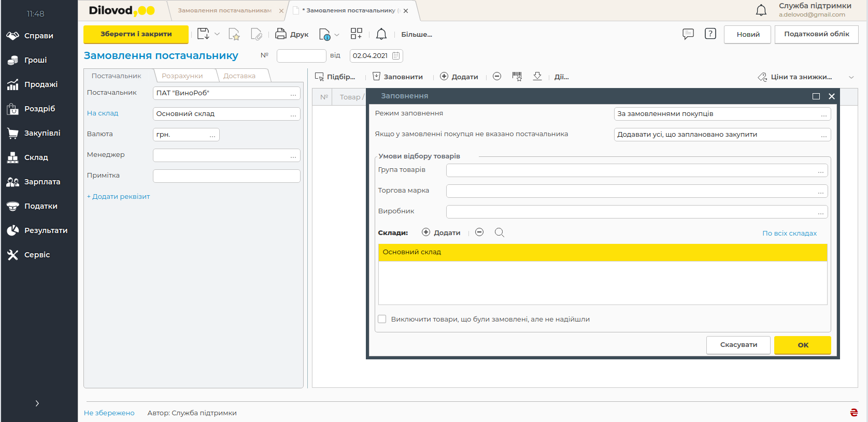Click the search magnifier in Склади section

[499, 232]
